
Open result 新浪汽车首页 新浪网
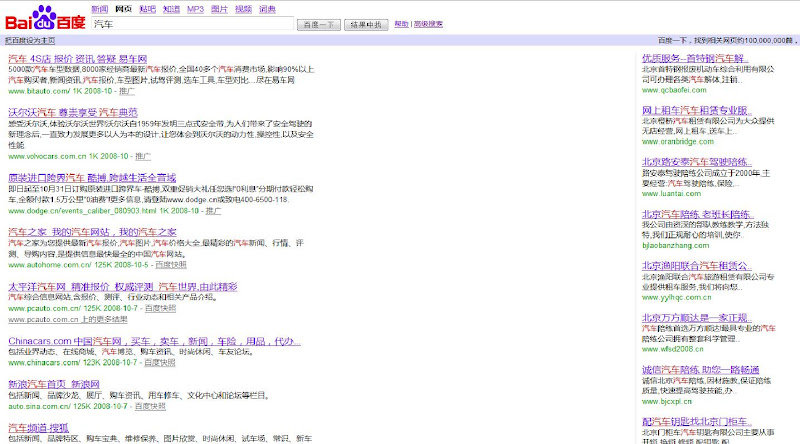pyautogui.click(x=54, y=384)
